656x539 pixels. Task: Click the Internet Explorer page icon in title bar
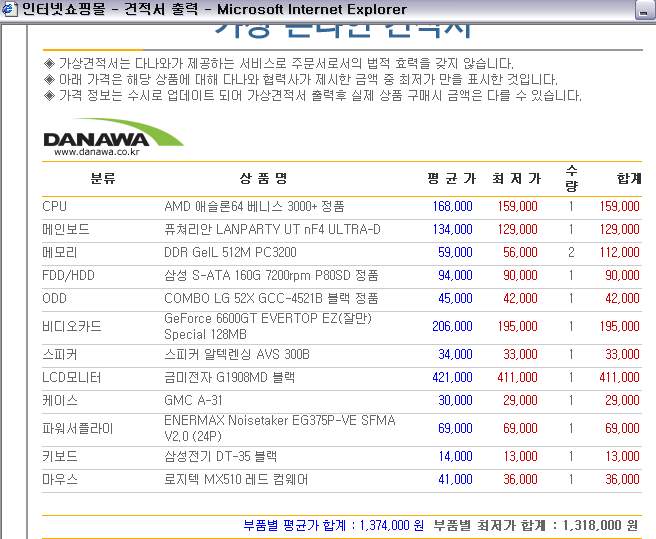click(9, 9)
